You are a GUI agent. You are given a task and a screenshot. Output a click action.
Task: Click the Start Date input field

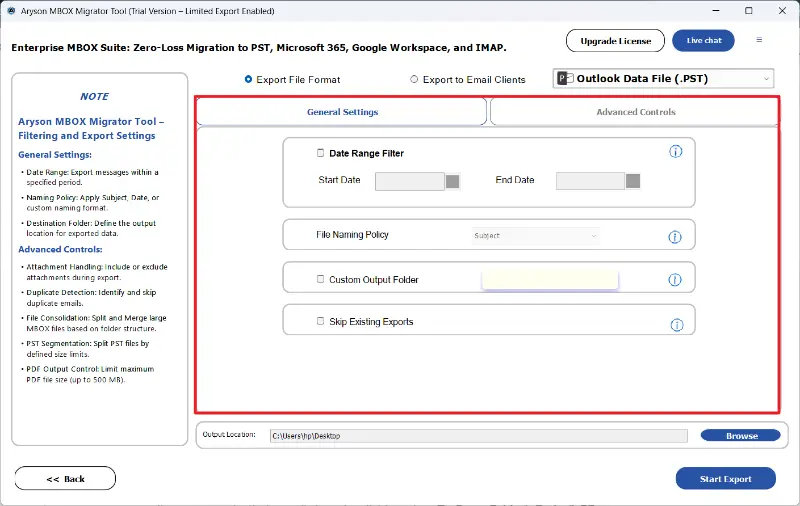tap(410, 181)
